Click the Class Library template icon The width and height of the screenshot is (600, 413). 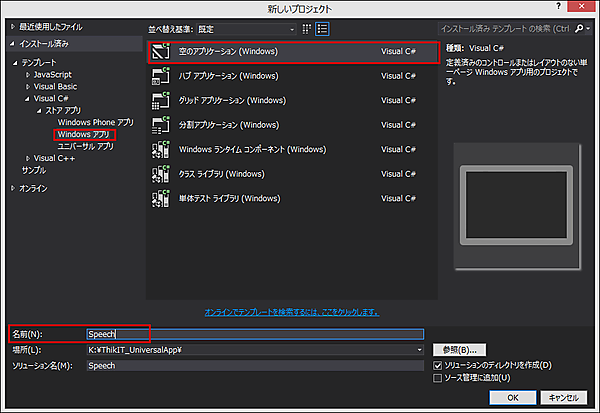[x=161, y=174]
